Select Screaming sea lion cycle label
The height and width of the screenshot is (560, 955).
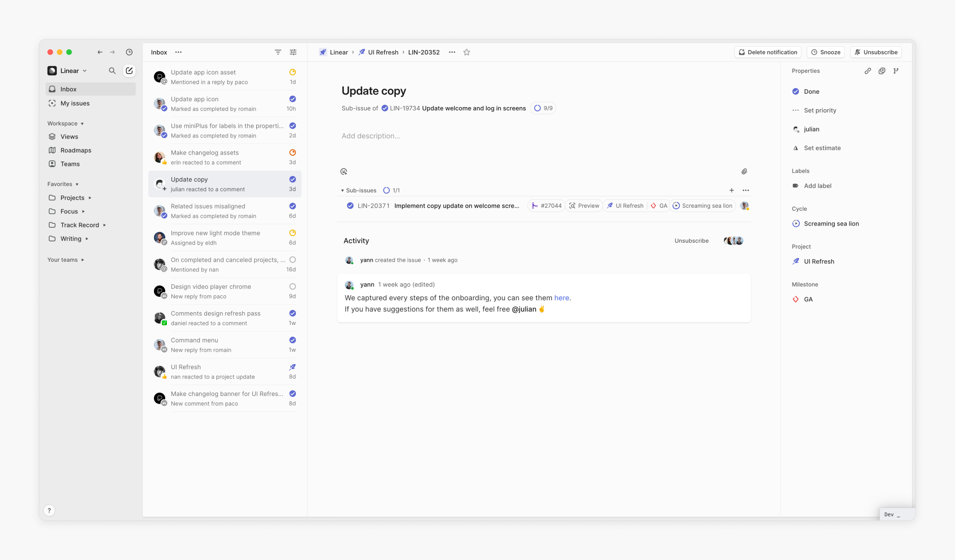[832, 223]
